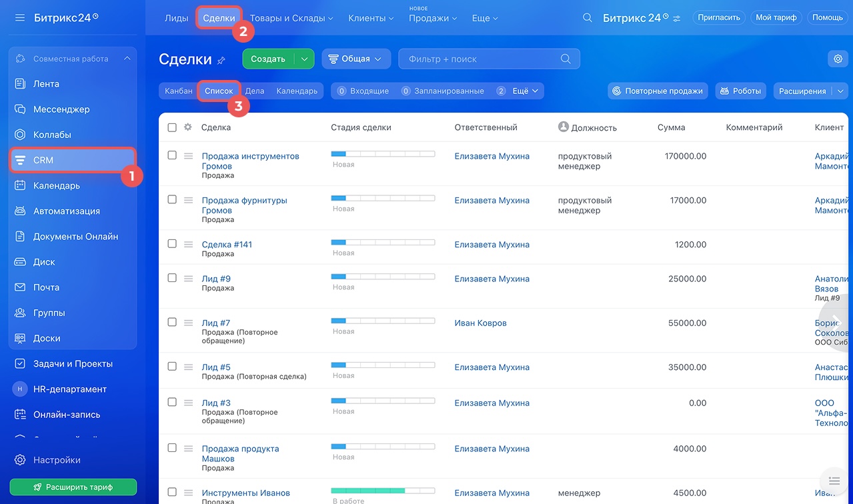Open the Лиды top menu item
This screenshot has height=504, width=853.
point(176,18)
